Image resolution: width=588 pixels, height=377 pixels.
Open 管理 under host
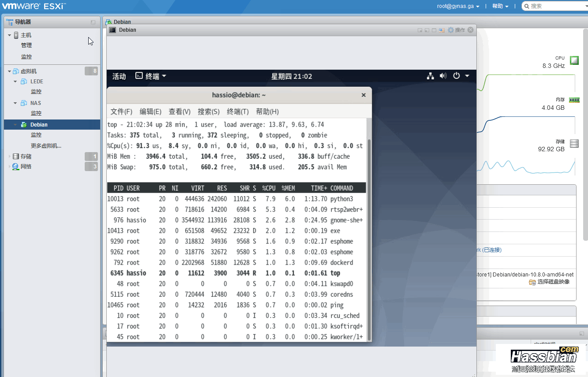[26, 45]
